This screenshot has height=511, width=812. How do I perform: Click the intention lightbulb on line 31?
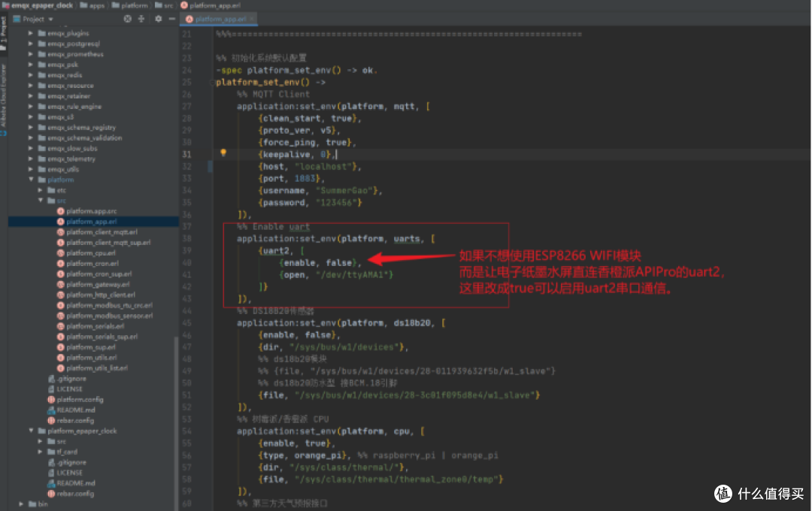click(x=223, y=153)
